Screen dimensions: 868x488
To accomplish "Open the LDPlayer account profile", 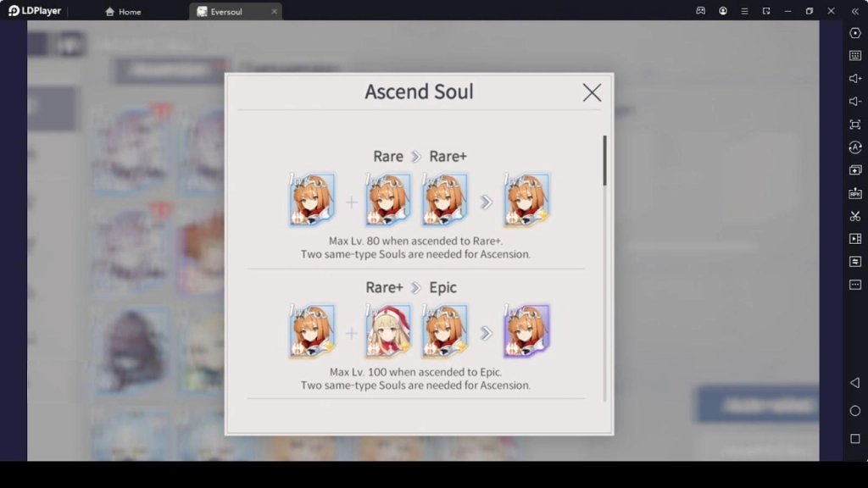I will pyautogui.click(x=723, y=11).
